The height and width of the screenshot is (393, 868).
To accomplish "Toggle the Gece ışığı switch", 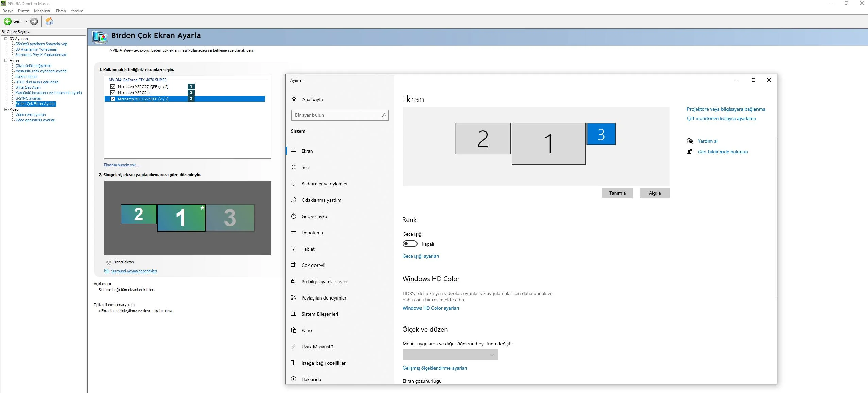I will (x=410, y=244).
